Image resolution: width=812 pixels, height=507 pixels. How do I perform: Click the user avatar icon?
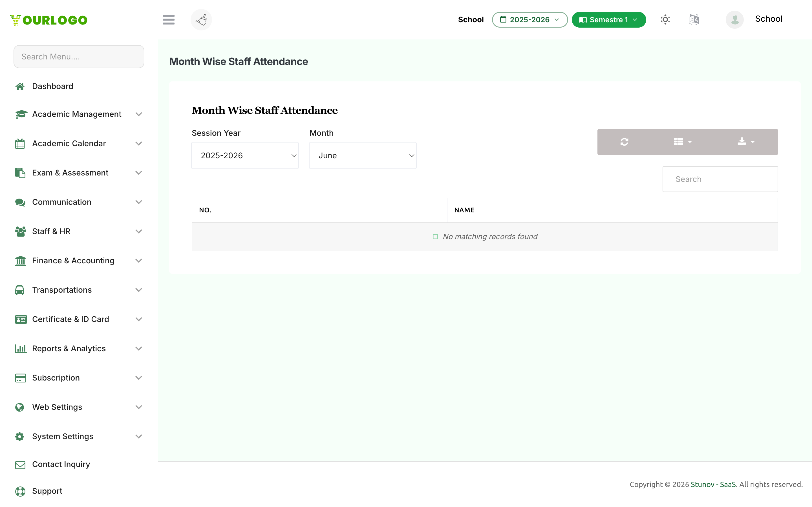point(734,20)
